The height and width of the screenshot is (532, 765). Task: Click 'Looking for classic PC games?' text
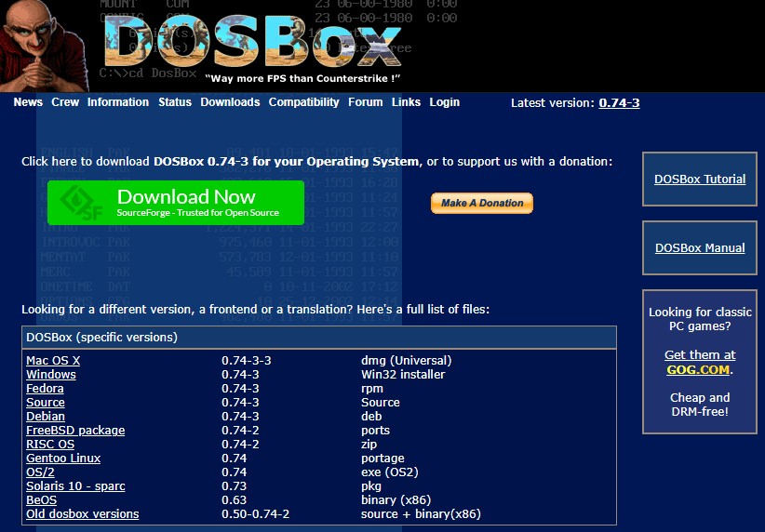click(700, 319)
